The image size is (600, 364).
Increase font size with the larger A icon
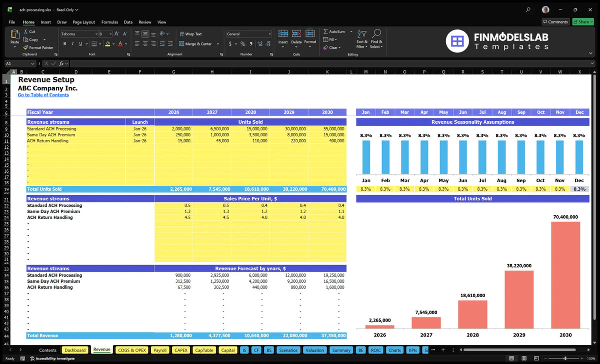[x=117, y=34]
